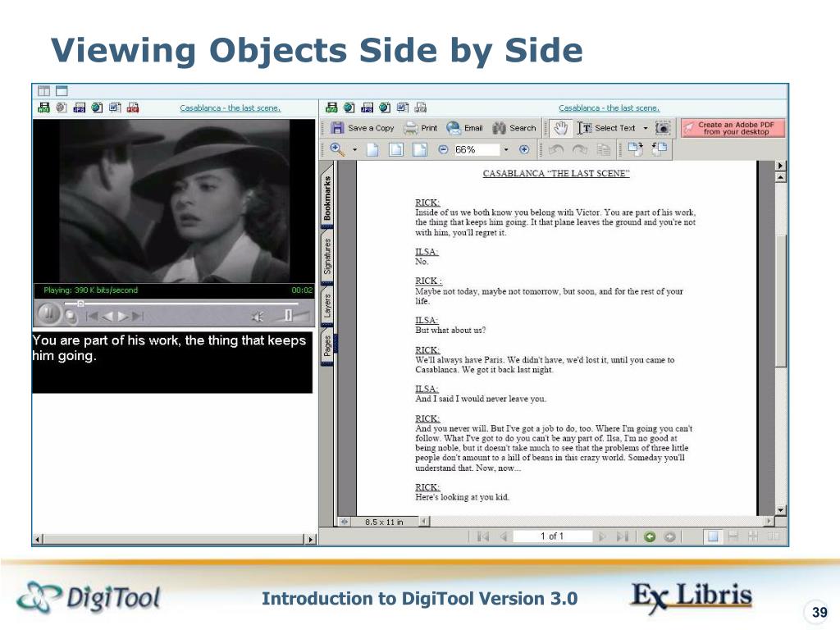Select Continuous Facing layout button
This screenshot has width=840, height=630.
click(753, 536)
